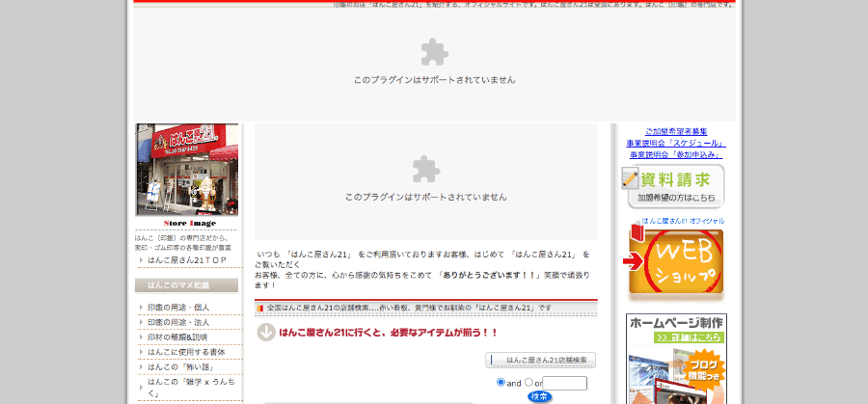The height and width of the screenshot is (404, 868).
Task: Click the gray down-arrow circle icon
Action: pos(266,332)
